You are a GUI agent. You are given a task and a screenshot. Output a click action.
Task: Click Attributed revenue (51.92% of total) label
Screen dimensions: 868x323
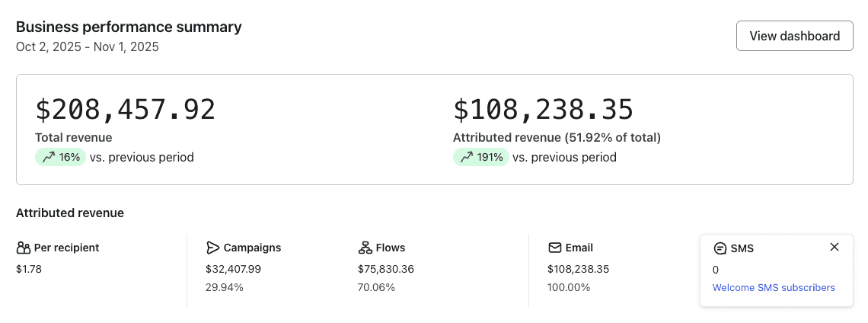557,137
